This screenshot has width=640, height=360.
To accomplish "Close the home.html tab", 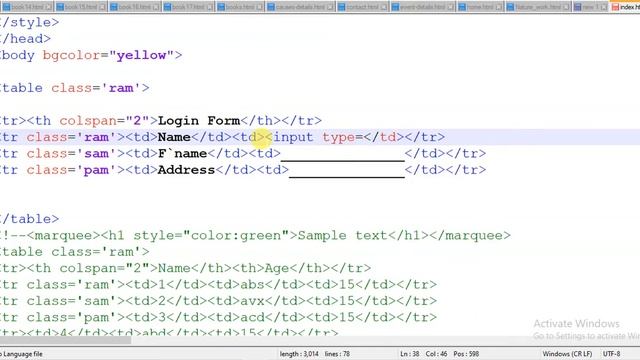I will point(500,7).
